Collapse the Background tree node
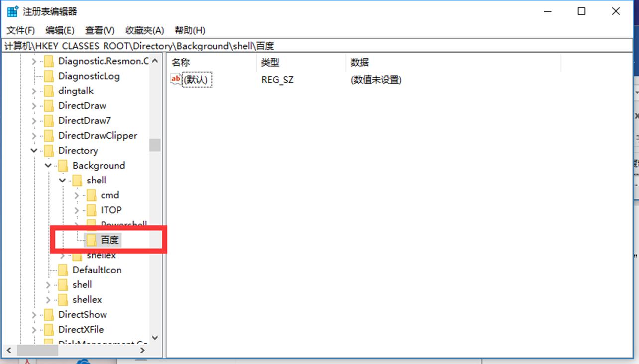The height and width of the screenshot is (364, 639). [48, 165]
